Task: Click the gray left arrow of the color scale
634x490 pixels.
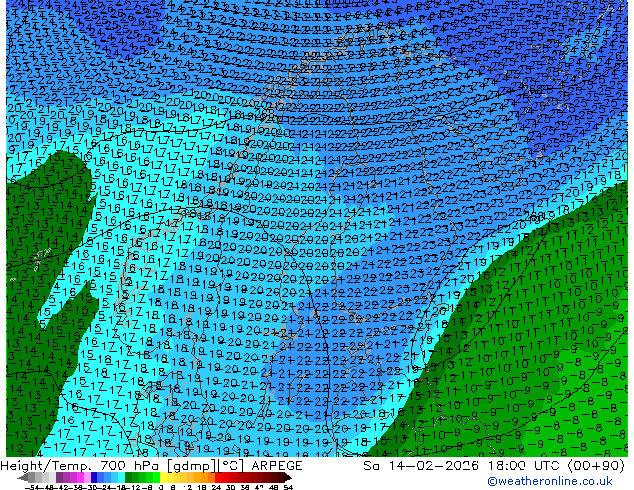Action: click(x=23, y=478)
